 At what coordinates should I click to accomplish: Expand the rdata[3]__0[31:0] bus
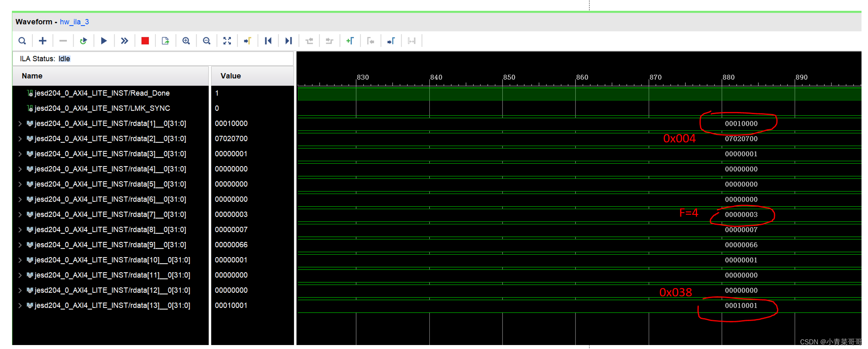20,154
